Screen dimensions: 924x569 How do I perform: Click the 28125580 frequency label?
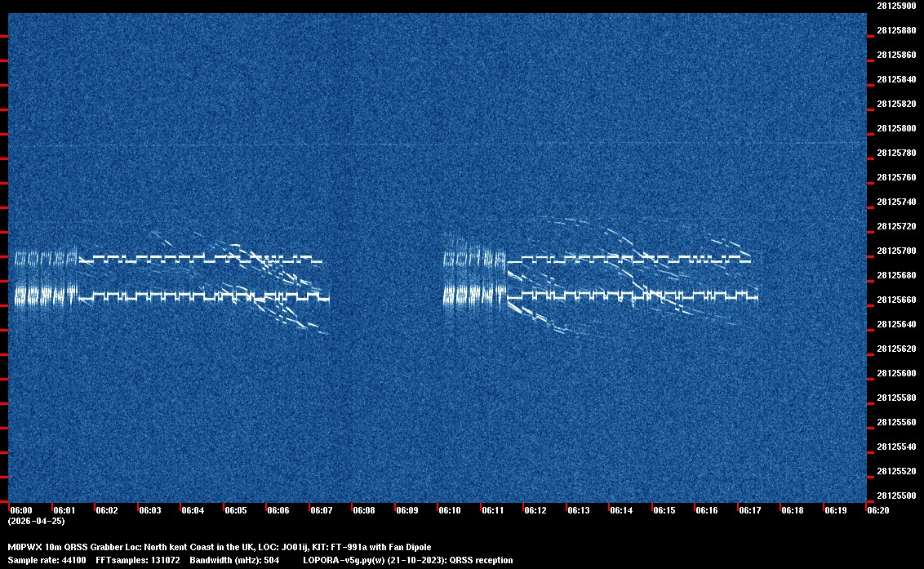(x=896, y=398)
